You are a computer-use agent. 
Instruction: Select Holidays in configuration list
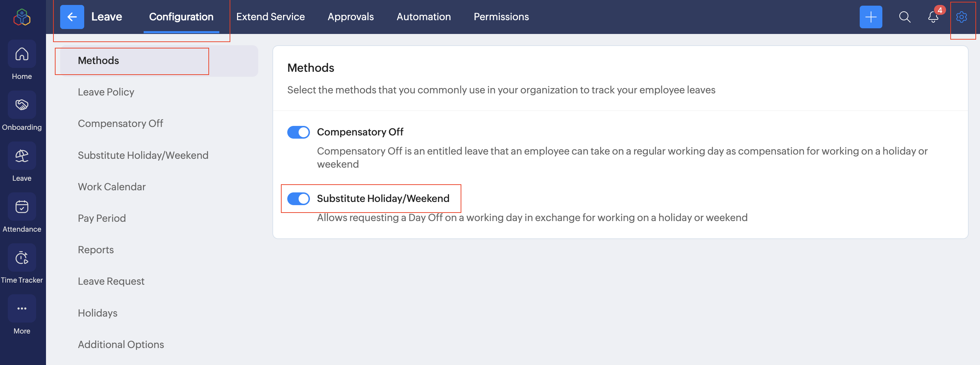point(97,313)
